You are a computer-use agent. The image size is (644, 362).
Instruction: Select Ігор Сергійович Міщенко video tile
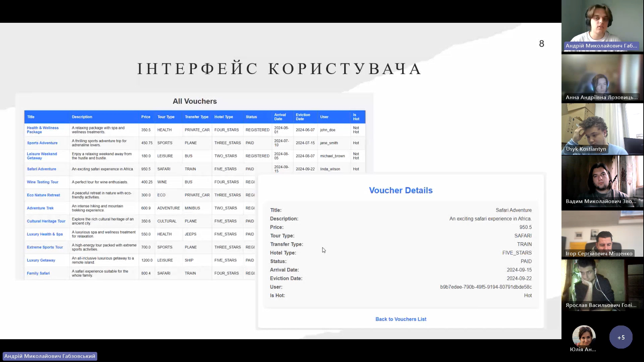click(x=602, y=234)
